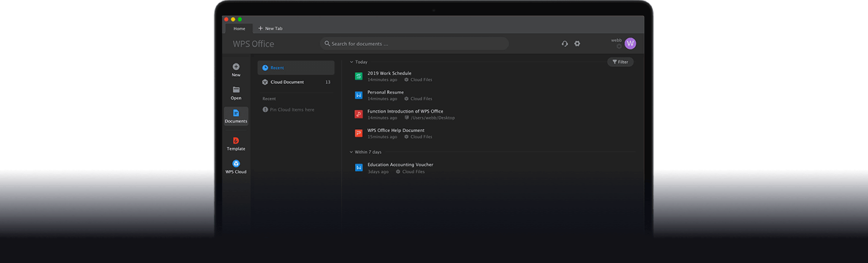The width and height of the screenshot is (868, 263).
Task: Click the magnifier icon in search bar
Action: [x=327, y=43]
